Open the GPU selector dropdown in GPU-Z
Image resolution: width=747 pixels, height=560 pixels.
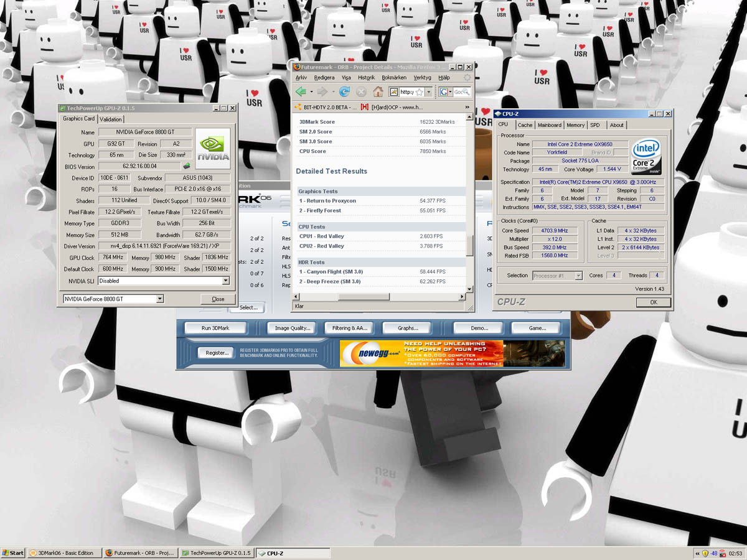(160, 299)
